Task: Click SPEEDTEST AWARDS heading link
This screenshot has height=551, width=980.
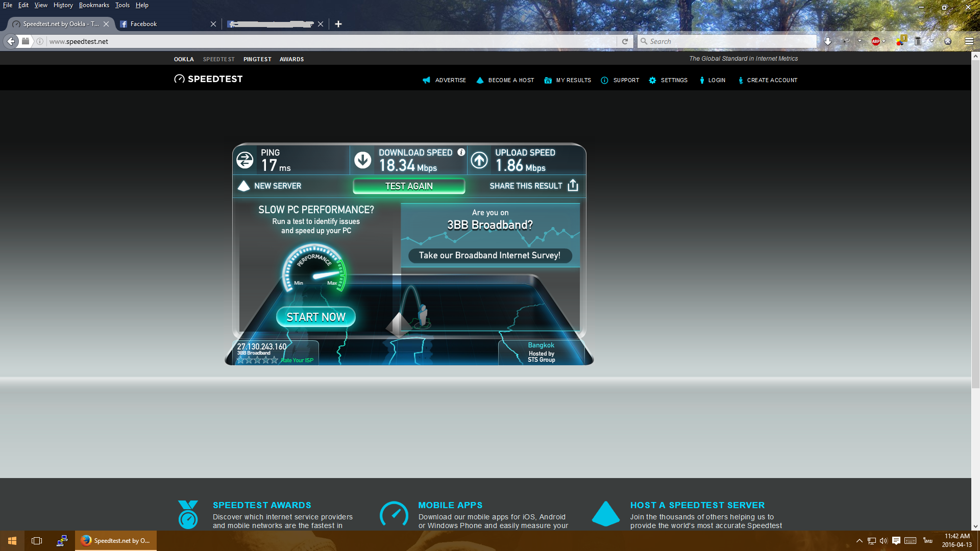Action: (x=262, y=505)
